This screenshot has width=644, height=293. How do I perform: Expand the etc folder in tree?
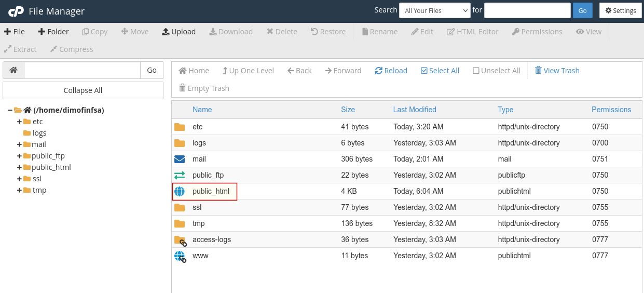pos(19,122)
